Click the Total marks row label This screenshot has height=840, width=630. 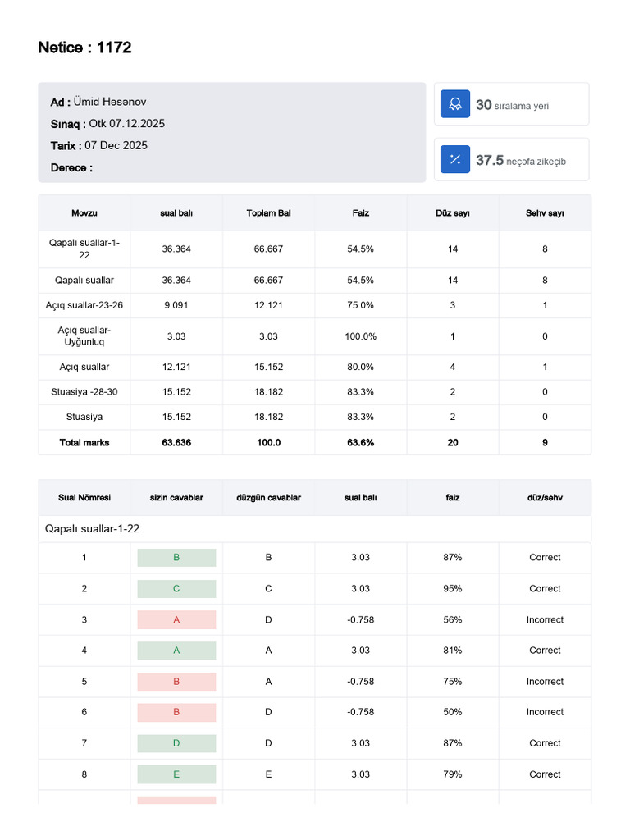[x=84, y=442]
